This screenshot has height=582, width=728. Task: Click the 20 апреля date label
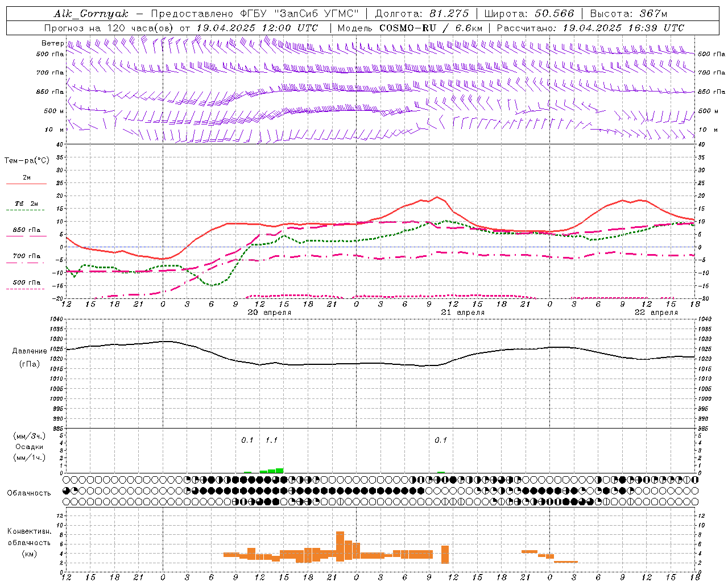[x=270, y=313]
